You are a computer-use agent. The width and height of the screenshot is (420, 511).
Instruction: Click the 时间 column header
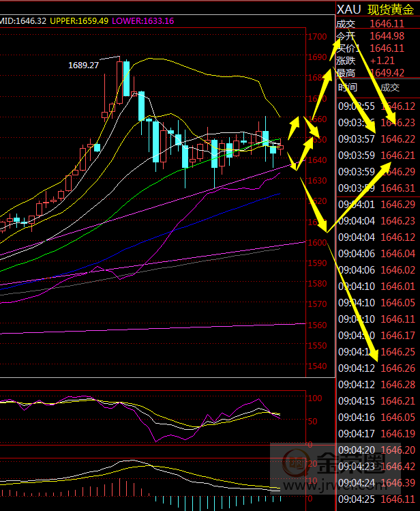coord(347,87)
